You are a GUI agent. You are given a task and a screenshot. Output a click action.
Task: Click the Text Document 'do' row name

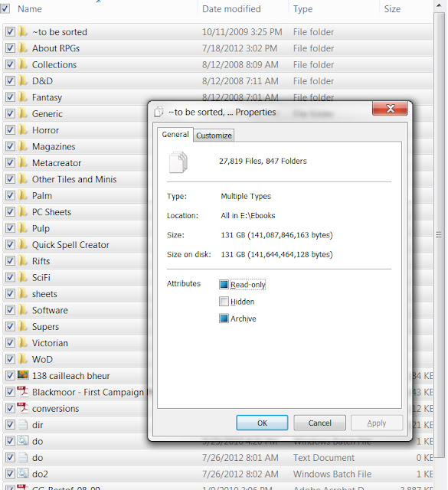click(38, 458)
